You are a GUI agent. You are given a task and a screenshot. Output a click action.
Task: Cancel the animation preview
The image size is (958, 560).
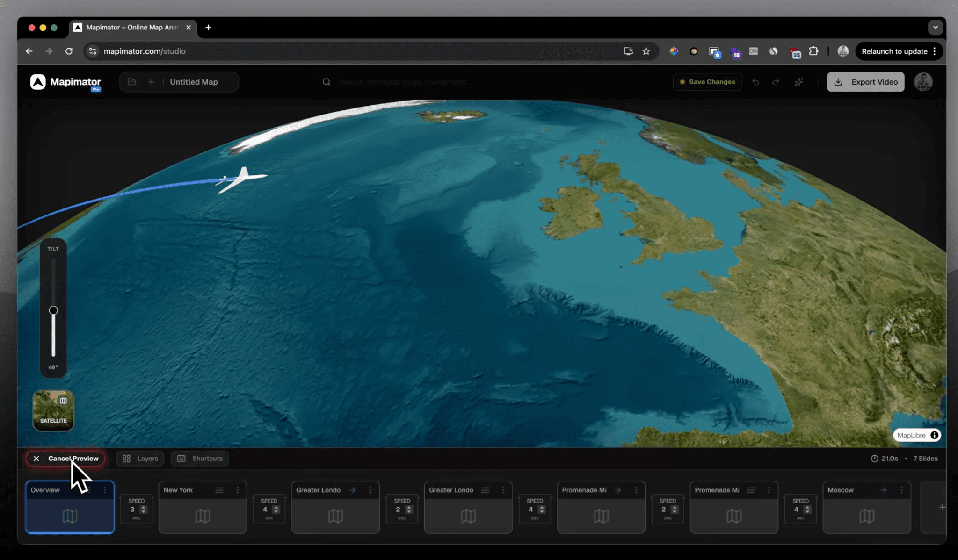coord(65,459)
